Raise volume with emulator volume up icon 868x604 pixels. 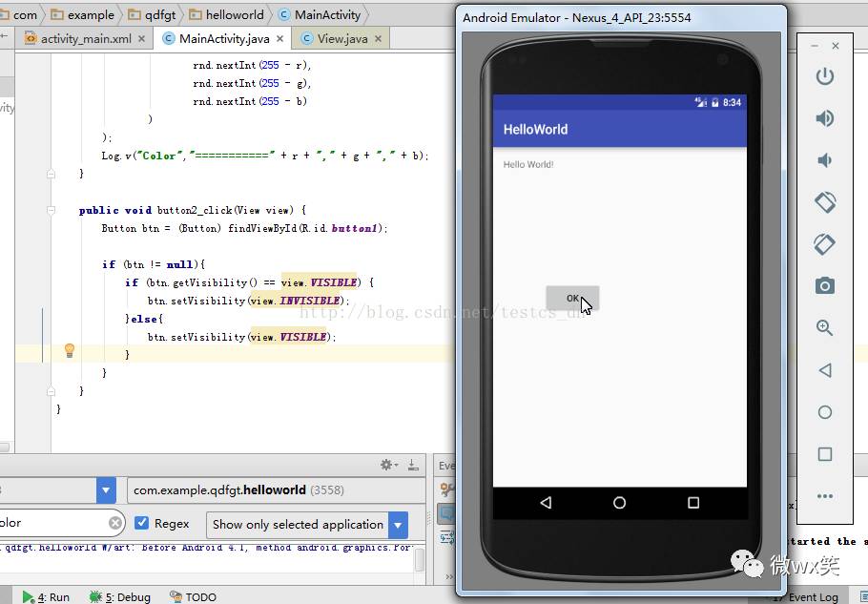tap(825, 118)
